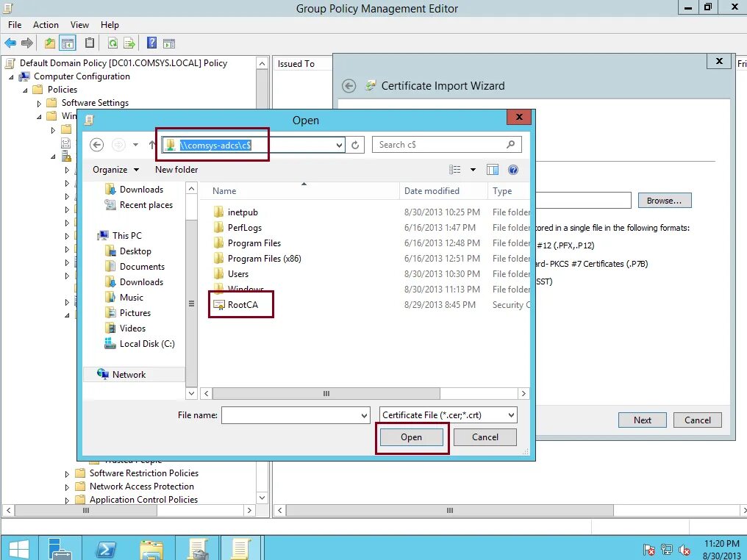Open the Help menu
The height and width of the screenshot is (560, 747).
coord(110,25)
